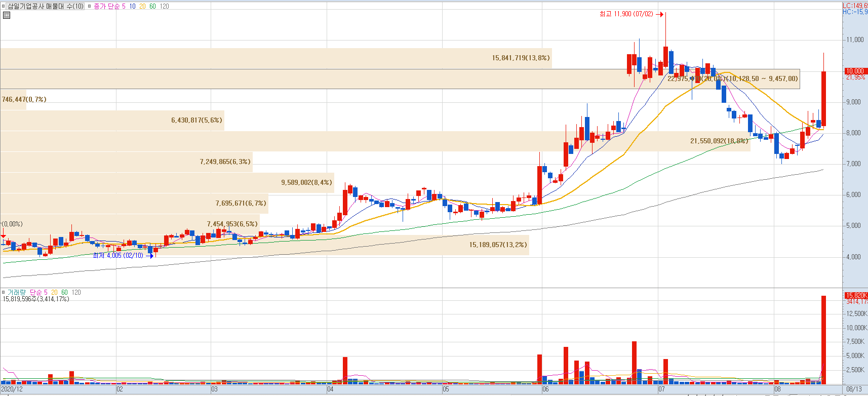Click the 15,841,719(13.8%) volume profile bar label
The width and height of the screenshot is (868, 396).
(521, 58)
